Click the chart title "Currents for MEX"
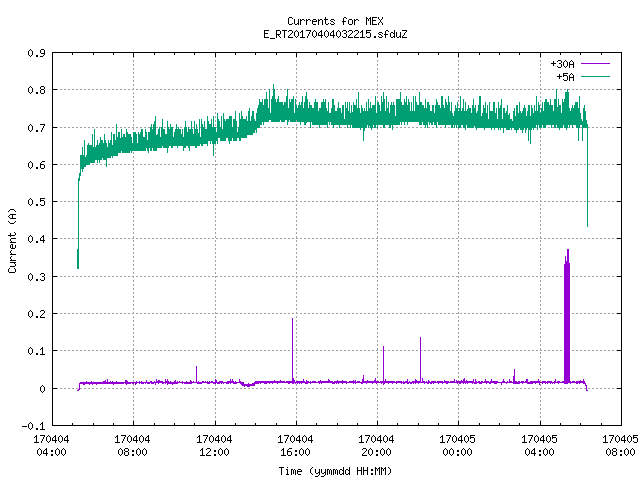Image resolution: width=640 pixels, height=480 pixels. [335, 21]
